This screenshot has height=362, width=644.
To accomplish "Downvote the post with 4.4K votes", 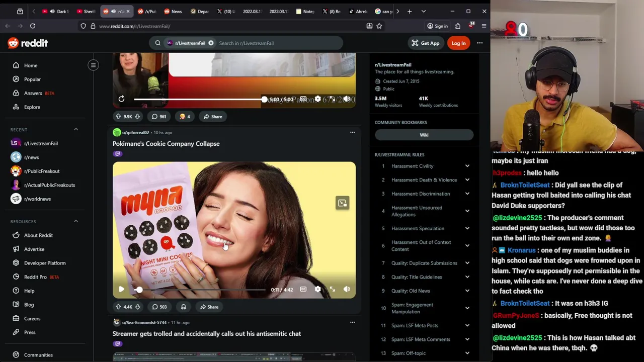I will point(137,307).
